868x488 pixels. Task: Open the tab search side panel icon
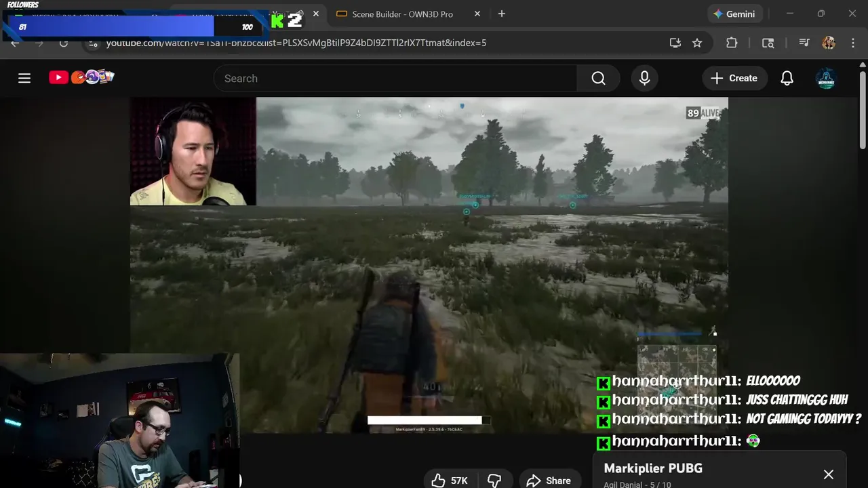tap(768, 43)
